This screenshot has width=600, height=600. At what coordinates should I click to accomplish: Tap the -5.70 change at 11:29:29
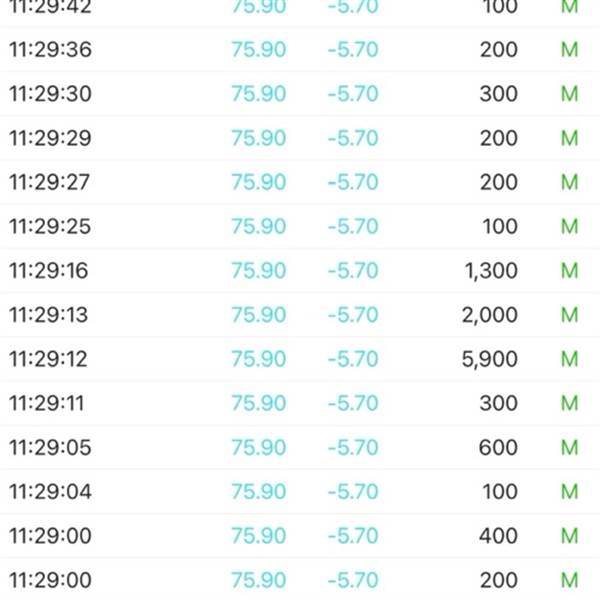pos(353,138)
